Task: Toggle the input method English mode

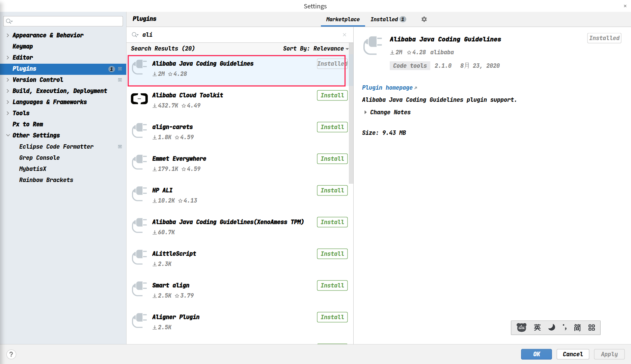Action: 537,328
